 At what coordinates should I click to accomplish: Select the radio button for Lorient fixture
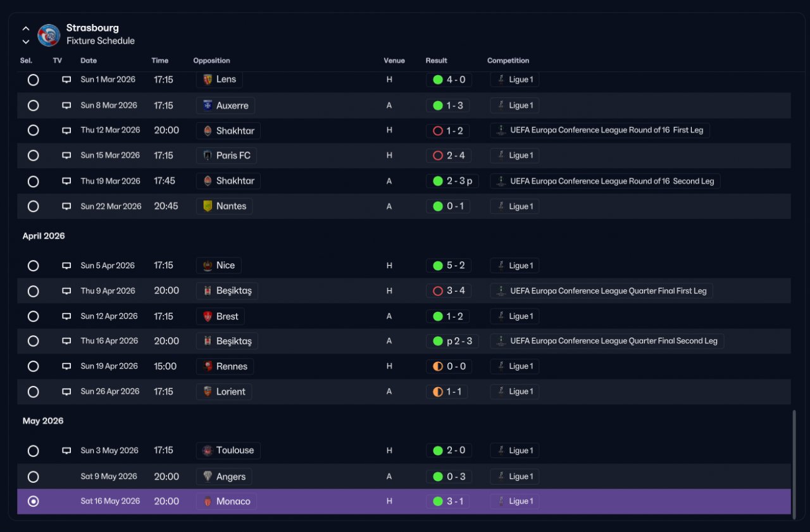coord(33,392)
